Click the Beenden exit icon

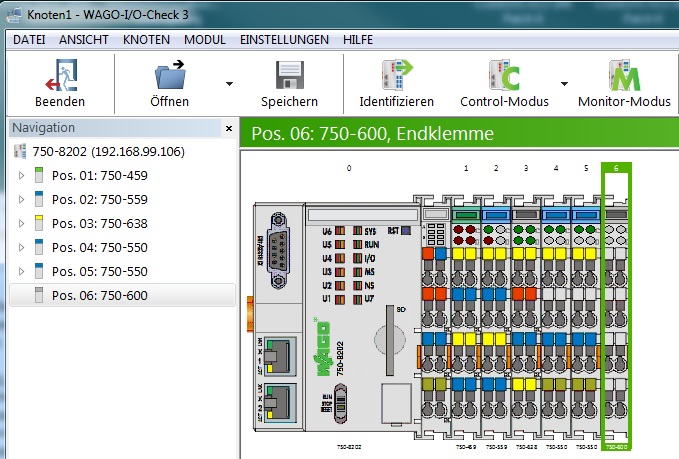59,76
